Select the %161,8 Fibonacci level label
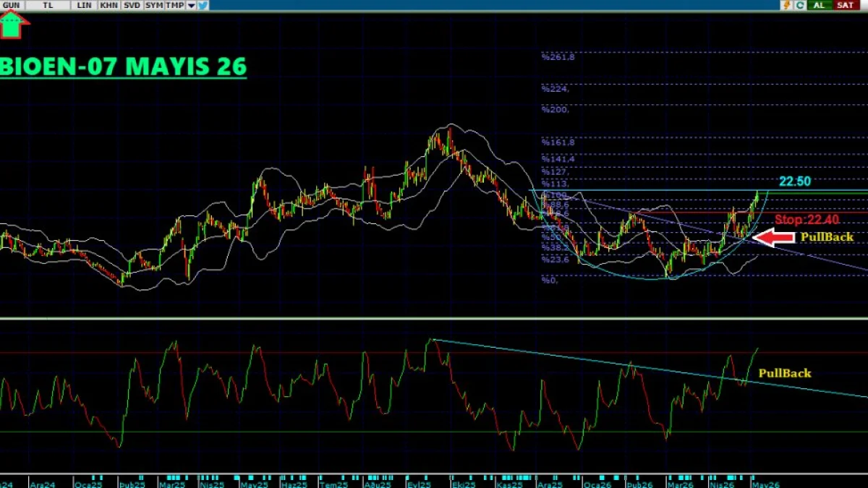 558,142
